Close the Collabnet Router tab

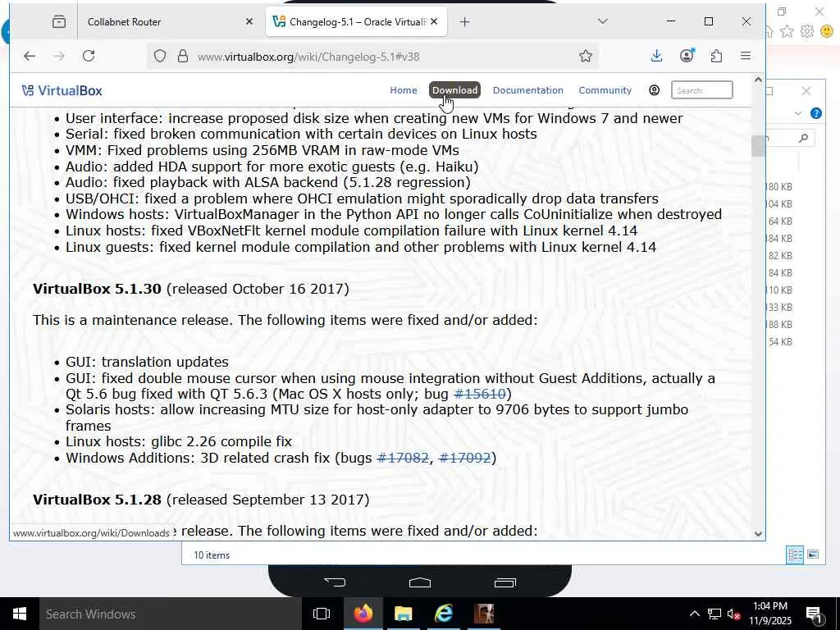click(249, 22)
